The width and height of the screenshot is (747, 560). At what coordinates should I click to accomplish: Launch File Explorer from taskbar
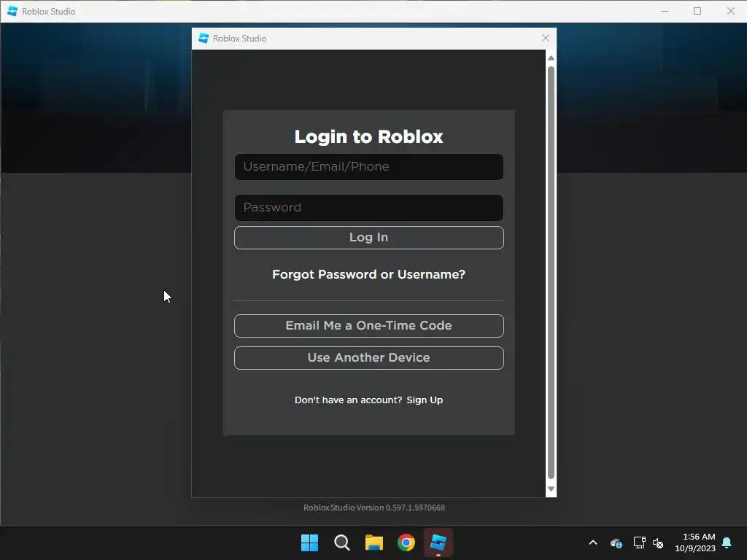[x=374, y=542]
